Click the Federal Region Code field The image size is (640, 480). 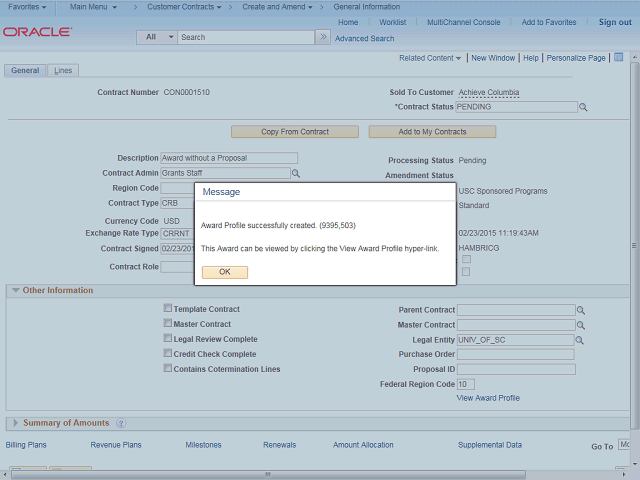466,384
